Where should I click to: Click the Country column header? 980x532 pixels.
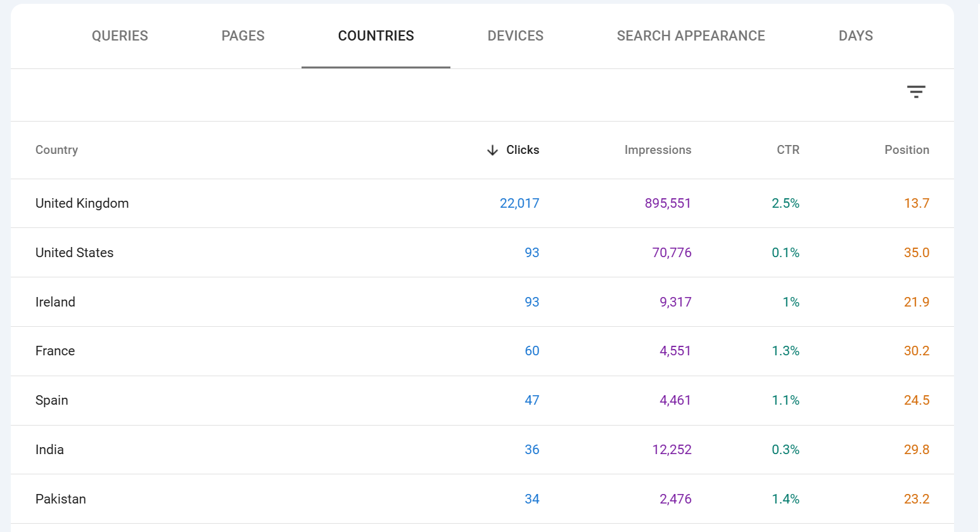pyautogui.click(x=56, y=150)
